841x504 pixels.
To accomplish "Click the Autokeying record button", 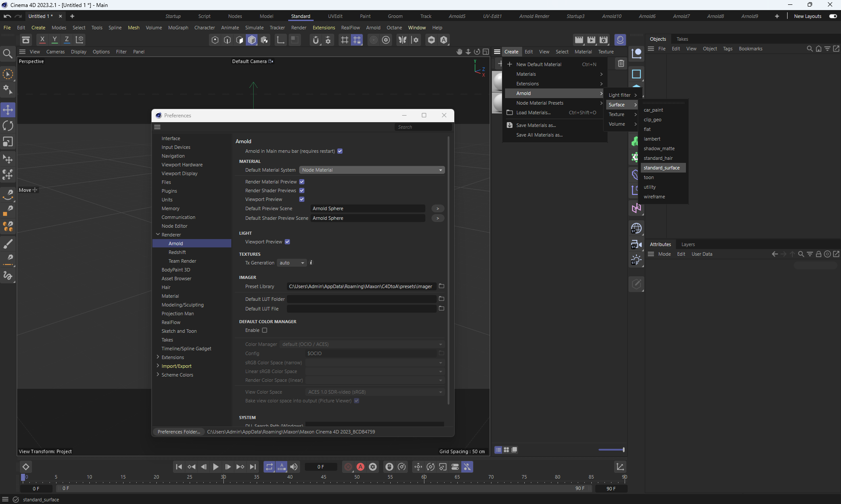I will tap(360, 467).
